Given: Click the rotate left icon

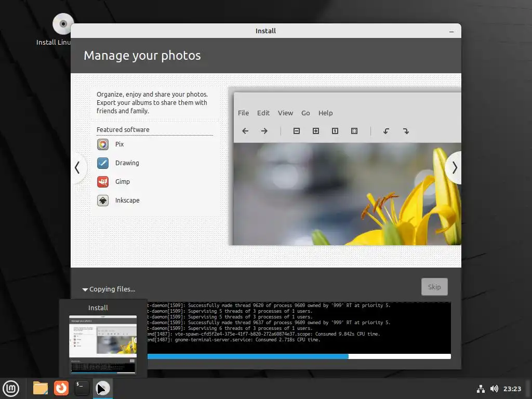Looking at the screenshot, I should (386, 131).
